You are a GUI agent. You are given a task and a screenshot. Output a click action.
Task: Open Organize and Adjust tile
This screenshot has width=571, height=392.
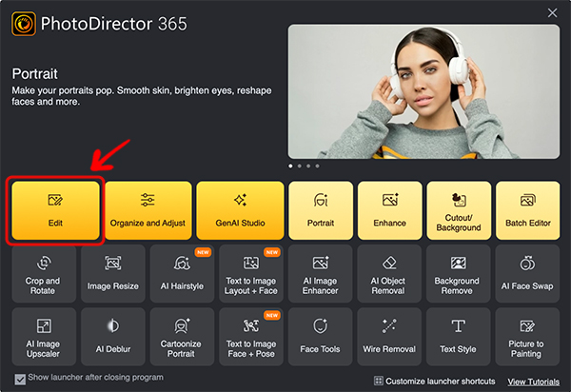pos(148,210)
